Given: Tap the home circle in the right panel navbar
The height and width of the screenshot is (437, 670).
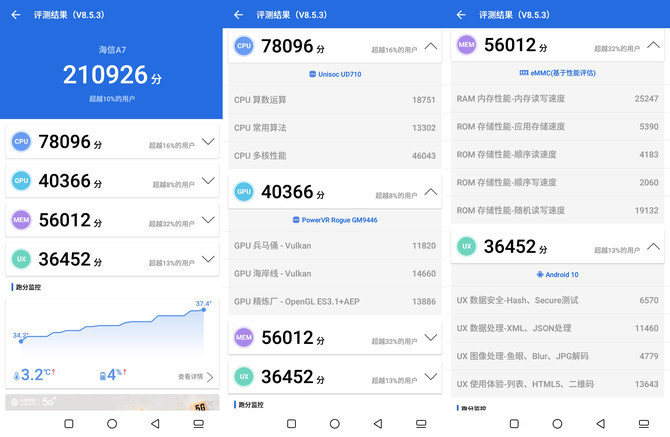Looking at the screenshot, I should [x=557, y=424].
